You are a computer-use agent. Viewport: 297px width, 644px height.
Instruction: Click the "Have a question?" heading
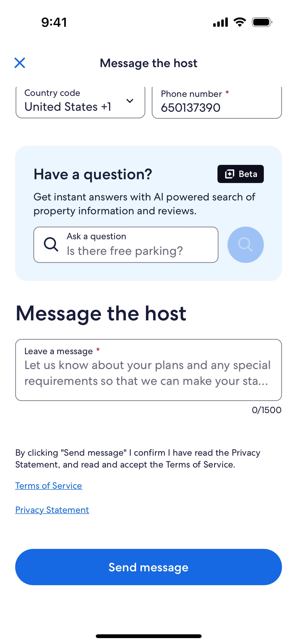(93, 174)
